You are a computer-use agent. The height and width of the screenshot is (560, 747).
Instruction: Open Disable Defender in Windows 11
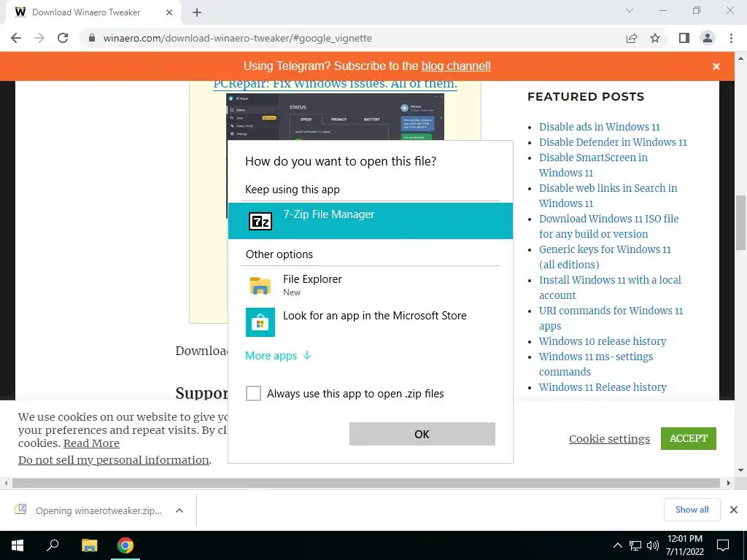point(613,142)
